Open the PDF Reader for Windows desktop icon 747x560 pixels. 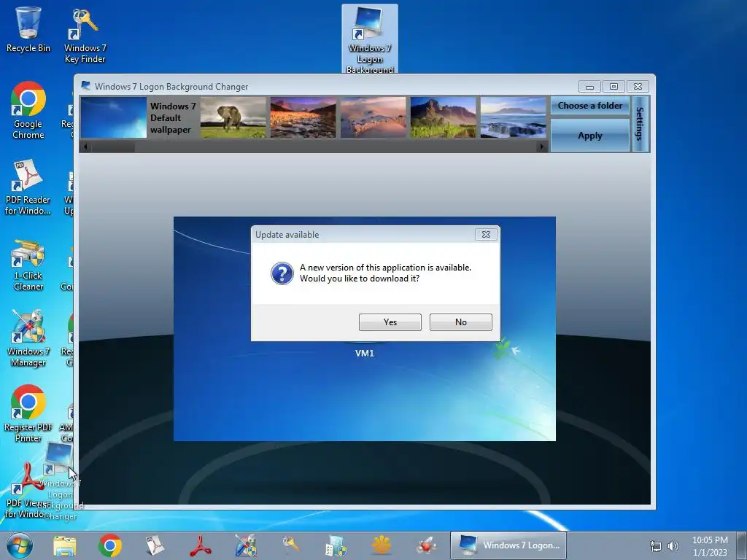click(x=28, y=187)
